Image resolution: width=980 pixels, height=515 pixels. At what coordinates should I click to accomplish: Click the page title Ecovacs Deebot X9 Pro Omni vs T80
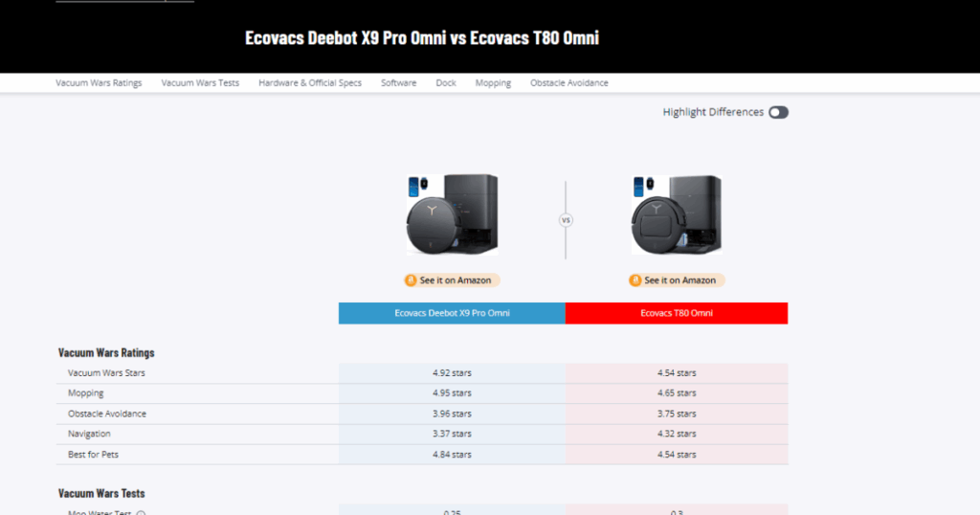coord(422,37)
